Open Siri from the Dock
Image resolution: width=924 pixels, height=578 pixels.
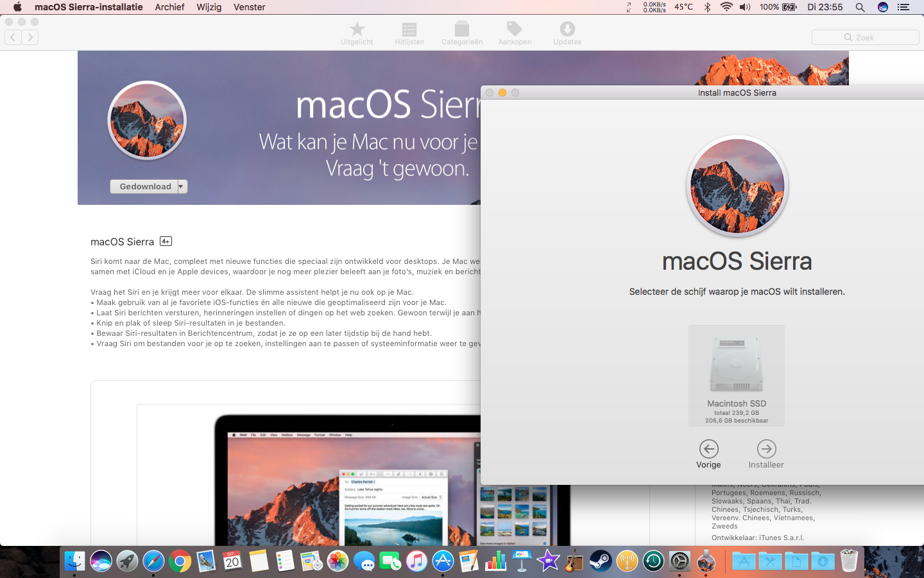click(101, 561)
